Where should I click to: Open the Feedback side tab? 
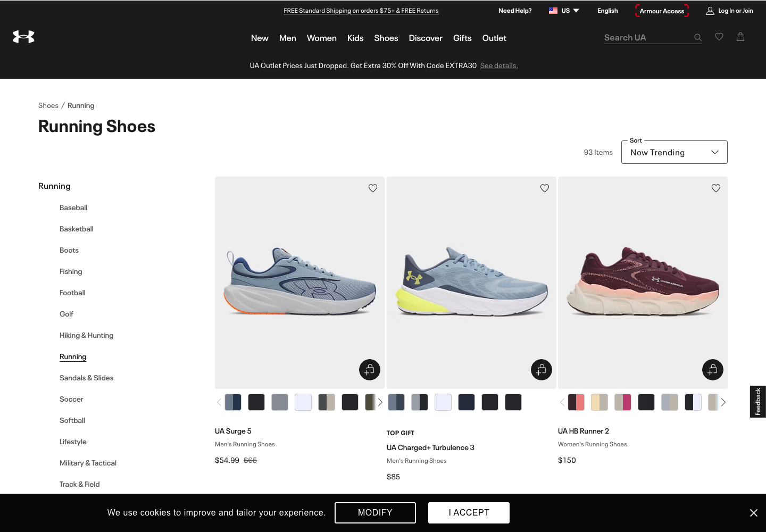pos(758,402)
